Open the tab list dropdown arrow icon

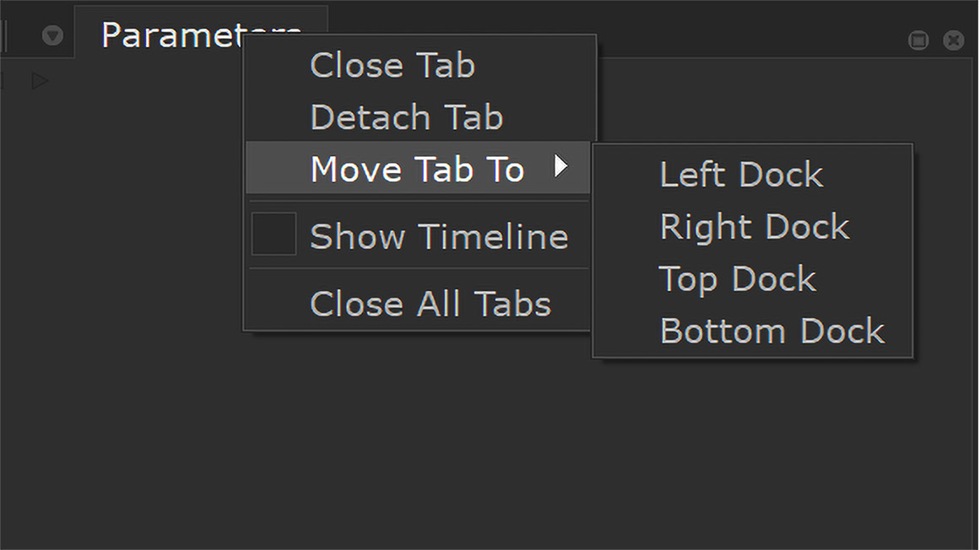tap(52, 35)
